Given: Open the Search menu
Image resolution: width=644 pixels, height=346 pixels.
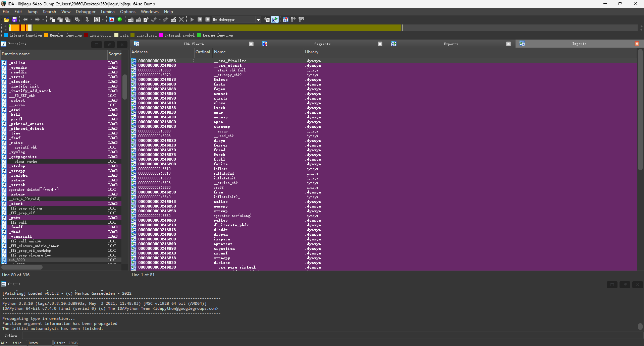Looking at the screenshot, I should pos(49,11).
